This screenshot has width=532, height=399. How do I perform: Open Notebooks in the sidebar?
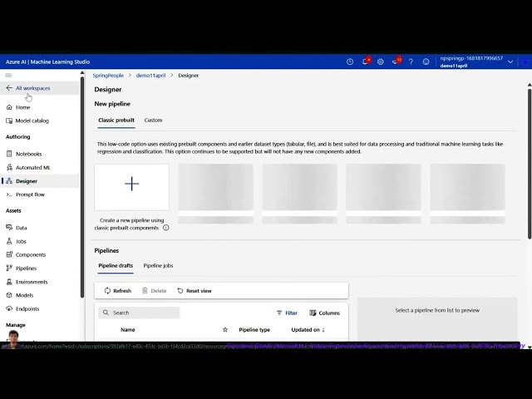[x=28, y=154]
